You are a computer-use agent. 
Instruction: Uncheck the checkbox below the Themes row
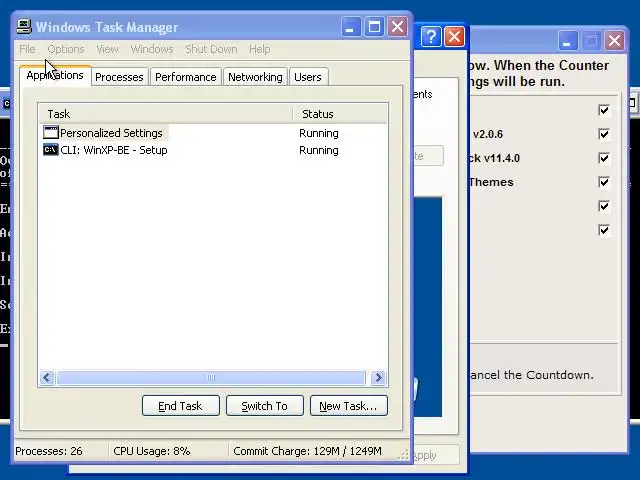coord(604,206)
